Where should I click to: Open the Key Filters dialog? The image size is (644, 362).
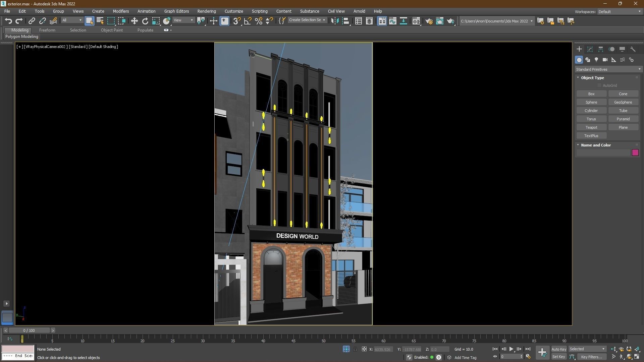(x=591, y=357)
